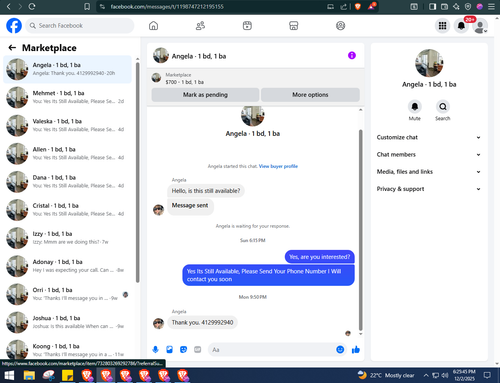Click the chat messages scrollbar
Viewport: 500px width, 383px height.
pos(360,230)
